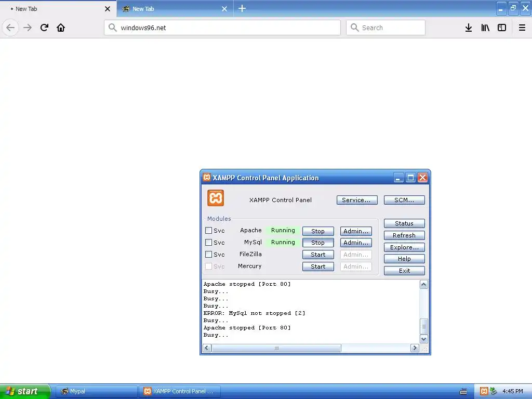Click the log vertical scrollbar thumb
Viewport: 532px width, 399px height.
point(423,326)
